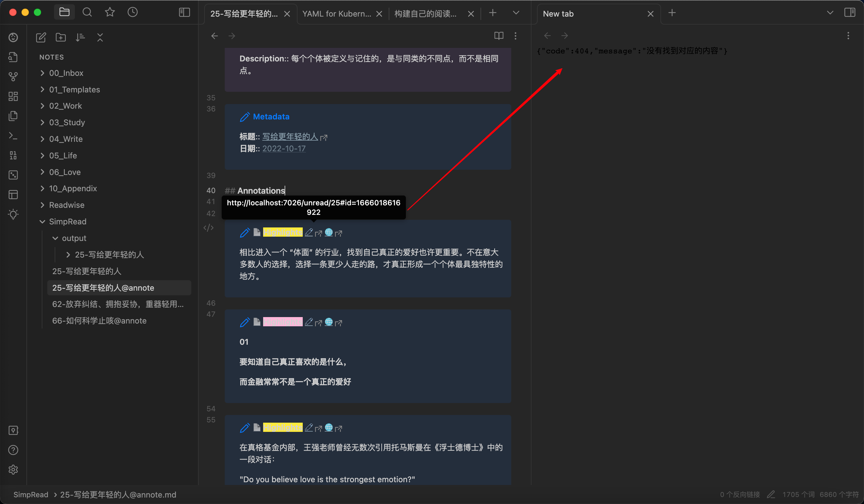This screenshot has height=504, width=864.
Task: Open graph view from ribbon
Action: pos(13,76)
